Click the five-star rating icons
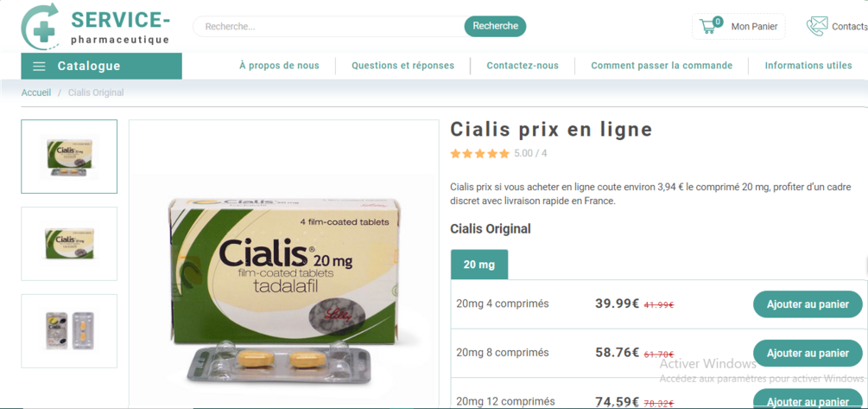This screenshot has height=409, width=868. point(479,154)
